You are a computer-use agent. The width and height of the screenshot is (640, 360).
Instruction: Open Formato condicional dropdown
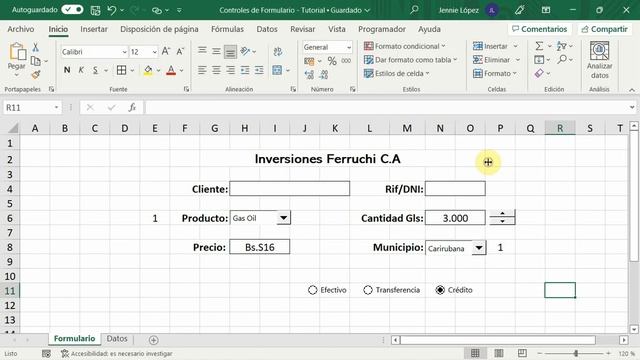click(x=405, y=46)
